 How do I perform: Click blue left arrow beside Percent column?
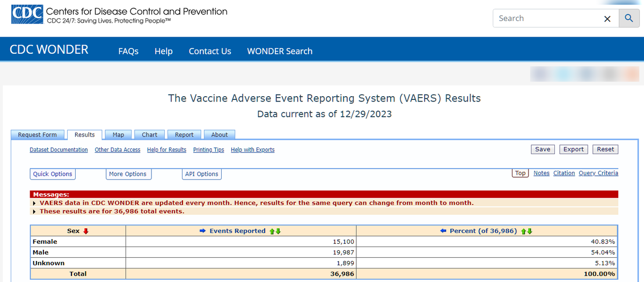click(x=443, y=231)
